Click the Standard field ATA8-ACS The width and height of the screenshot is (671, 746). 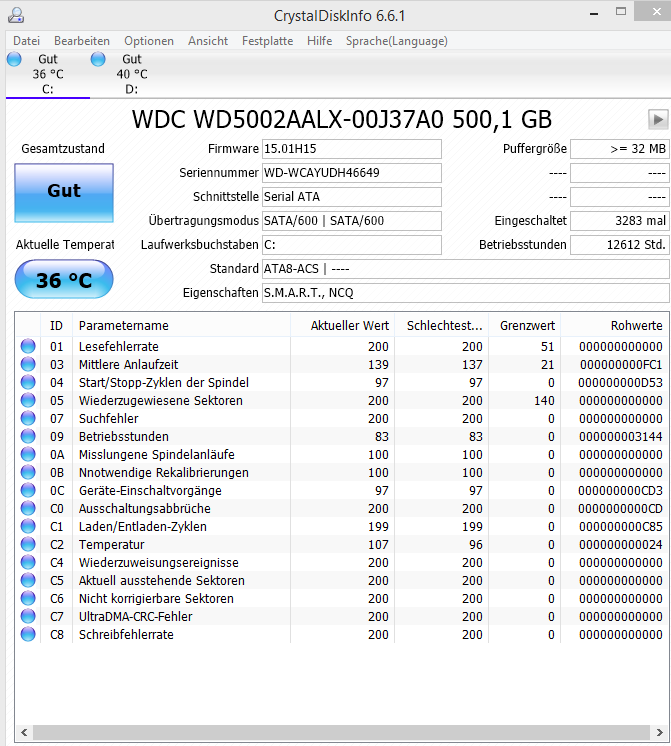click(x=466, y=269)
